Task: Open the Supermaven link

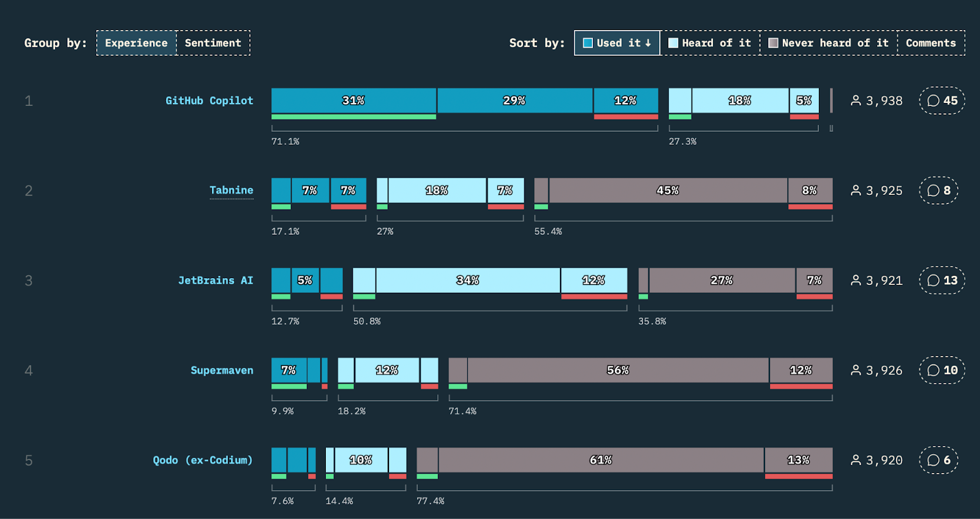Action: 222,370
